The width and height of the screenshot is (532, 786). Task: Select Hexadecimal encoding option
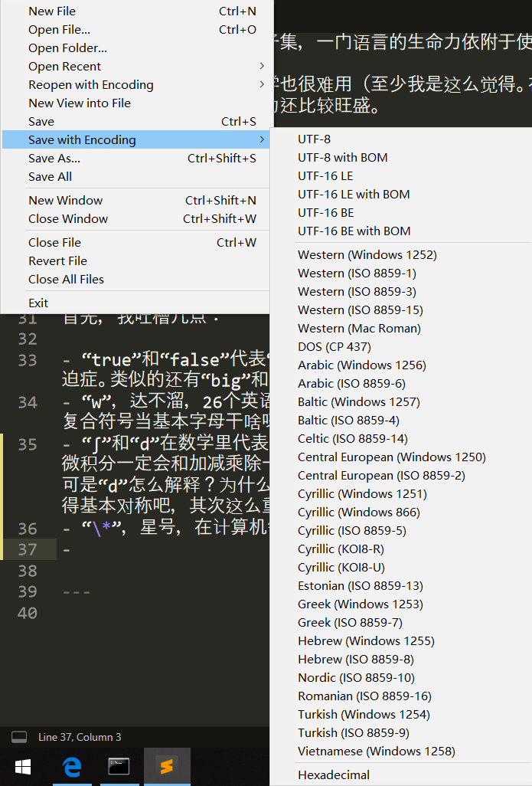tap(334, 775)
